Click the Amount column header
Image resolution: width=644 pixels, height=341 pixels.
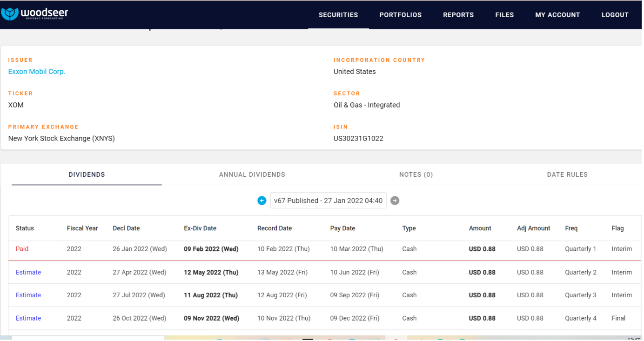480,228
